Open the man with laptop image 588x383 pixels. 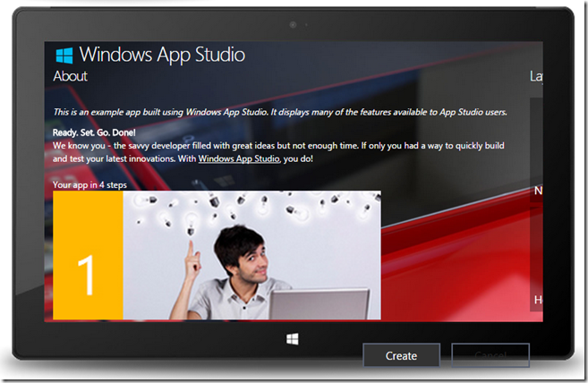click(x=251, y=255)
